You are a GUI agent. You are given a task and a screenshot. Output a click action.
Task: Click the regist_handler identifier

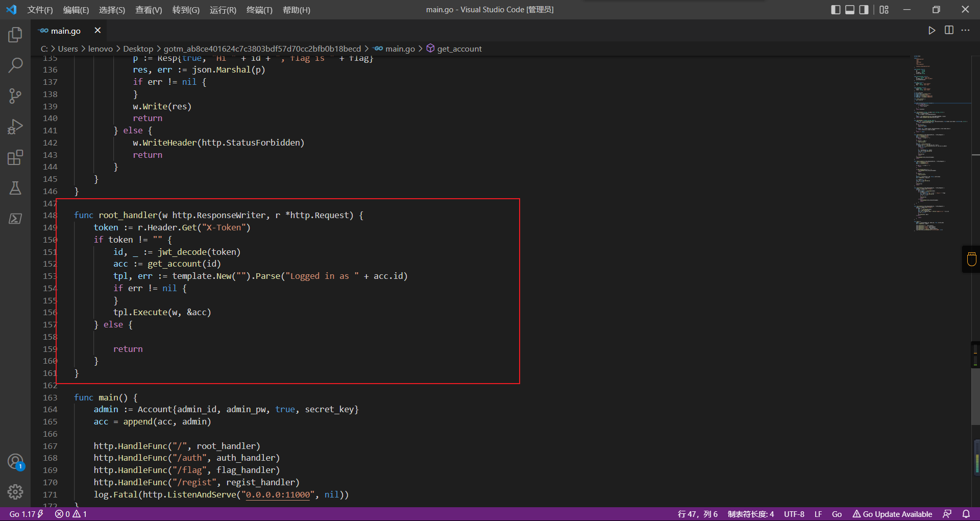pyautogui.click(x=260, y=482)
